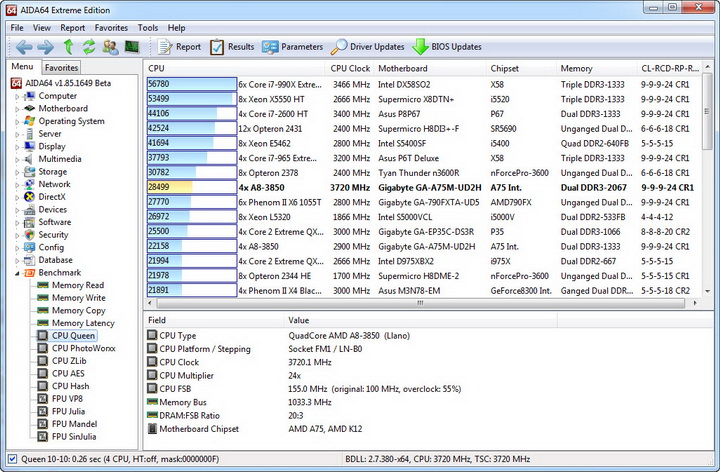
Task: Open the Report toolbar button
Action: pyautogui.click(x=180, y=47)
